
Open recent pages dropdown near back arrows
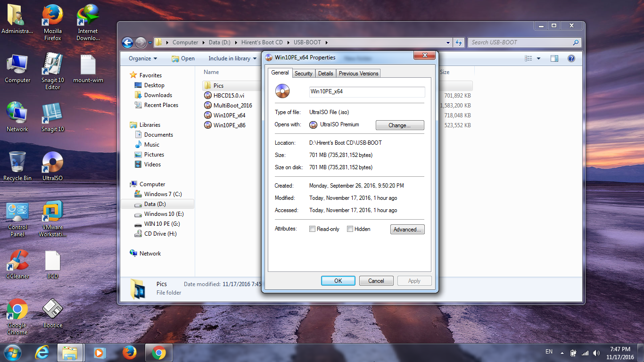(150, 42)
